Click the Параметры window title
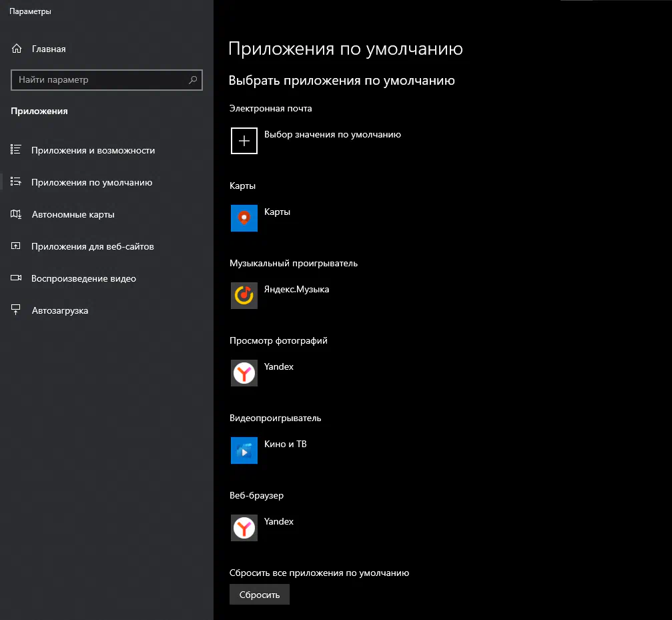Image resolution: width=672 pixels, height=620 pixels. click(x=30, y=11)
